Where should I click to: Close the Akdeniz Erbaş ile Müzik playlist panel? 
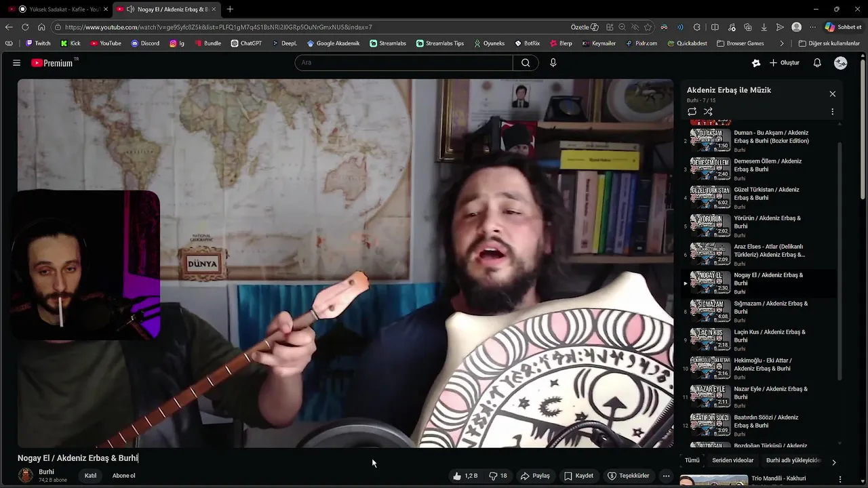click(x=832, y=94)
